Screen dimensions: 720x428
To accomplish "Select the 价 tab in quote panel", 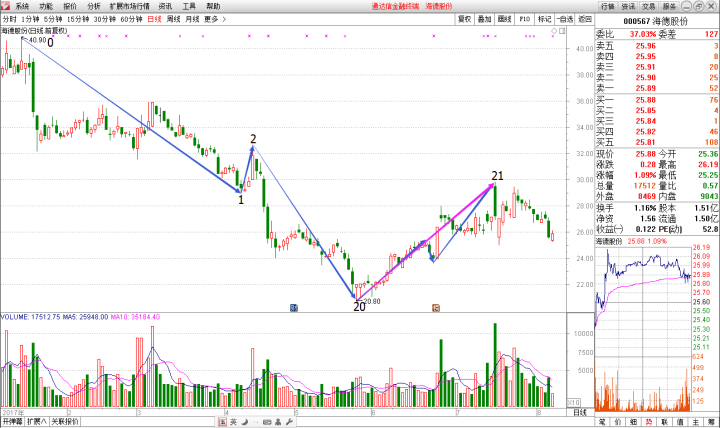I will [618, 422].
